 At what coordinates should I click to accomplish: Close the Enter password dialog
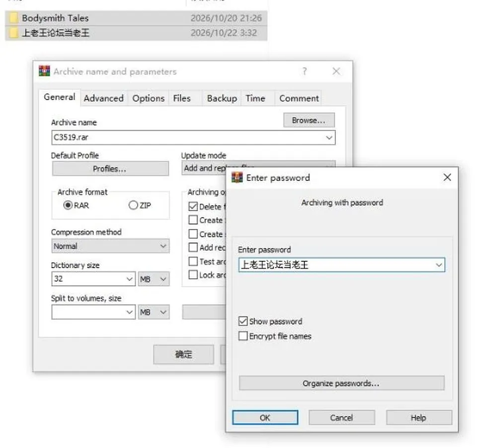tap(447, 177)
